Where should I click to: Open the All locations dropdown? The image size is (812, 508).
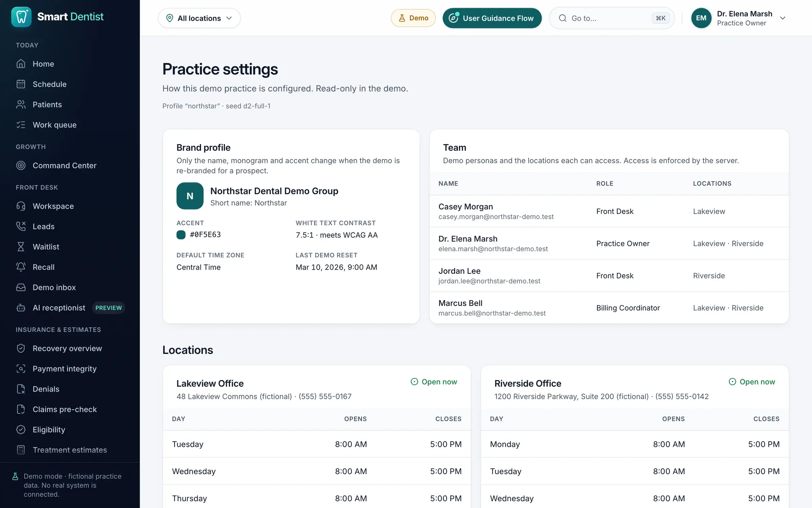[x=199, y=18]
